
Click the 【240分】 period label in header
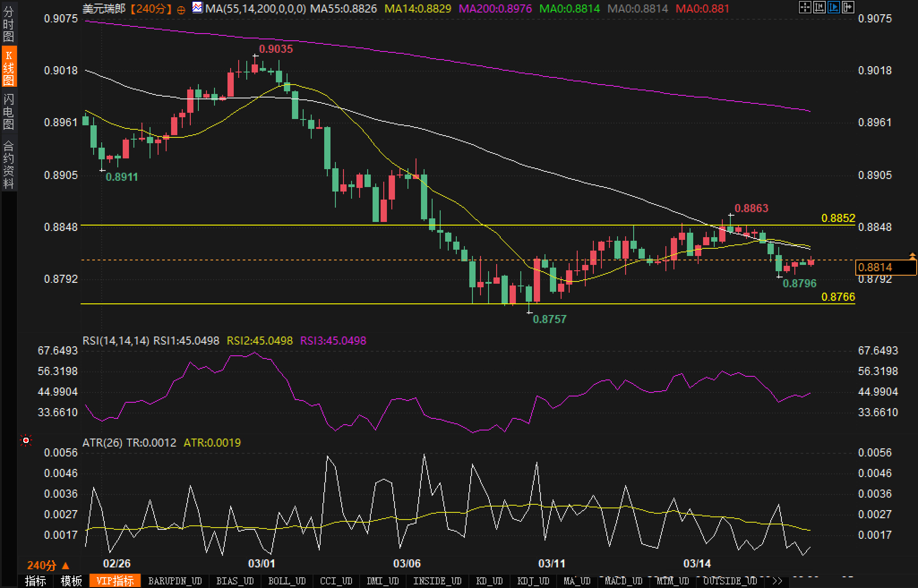point(151,9)
